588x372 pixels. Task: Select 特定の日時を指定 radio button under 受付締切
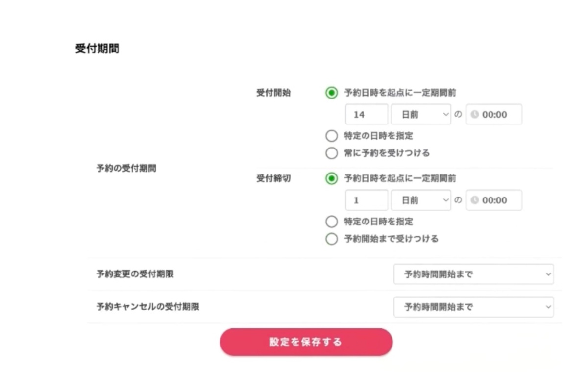332,222
